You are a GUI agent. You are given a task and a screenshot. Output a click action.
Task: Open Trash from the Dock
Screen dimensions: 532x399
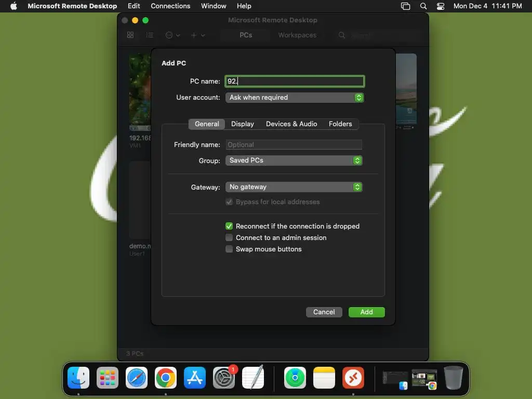454,377
